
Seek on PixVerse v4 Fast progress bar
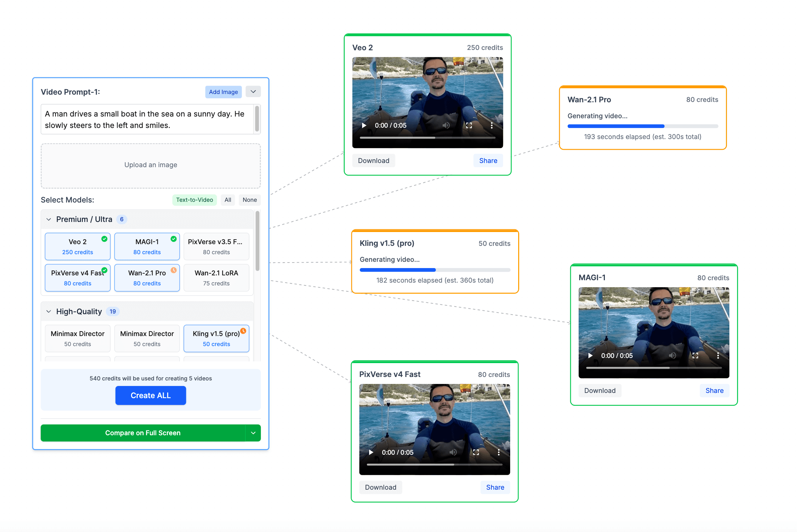[x=435, y=464]
